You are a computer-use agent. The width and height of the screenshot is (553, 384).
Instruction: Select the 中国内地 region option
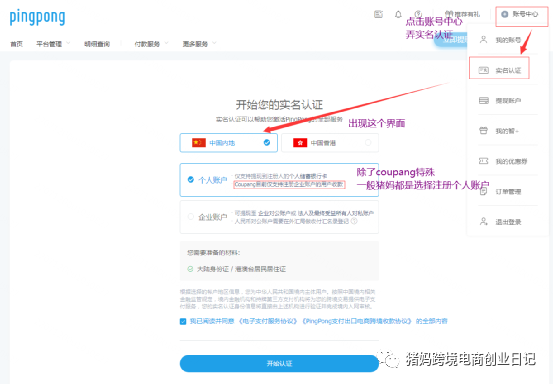pos(229,143)
